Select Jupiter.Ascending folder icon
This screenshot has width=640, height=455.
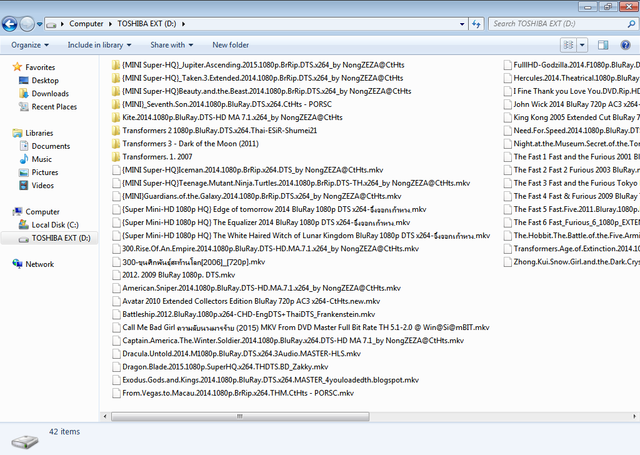point(116,65)
